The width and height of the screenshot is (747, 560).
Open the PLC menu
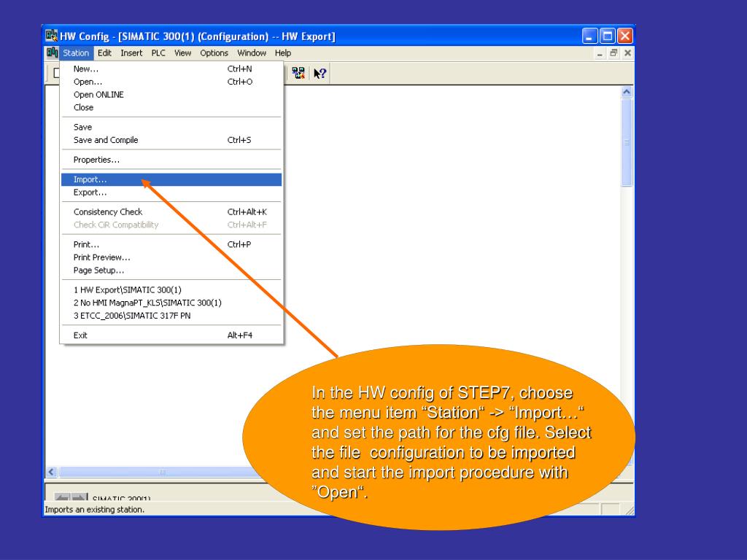click(158, 52)
